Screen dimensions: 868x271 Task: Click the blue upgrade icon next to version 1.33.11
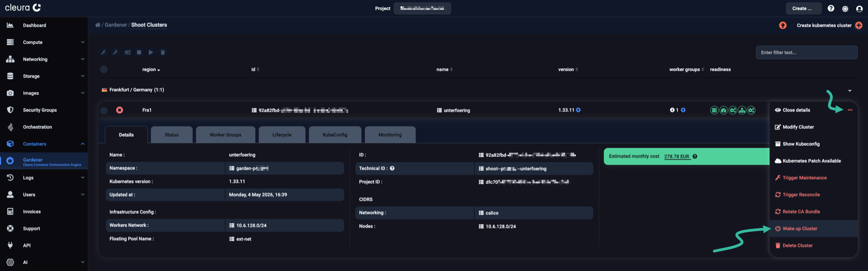click(578, 110)
